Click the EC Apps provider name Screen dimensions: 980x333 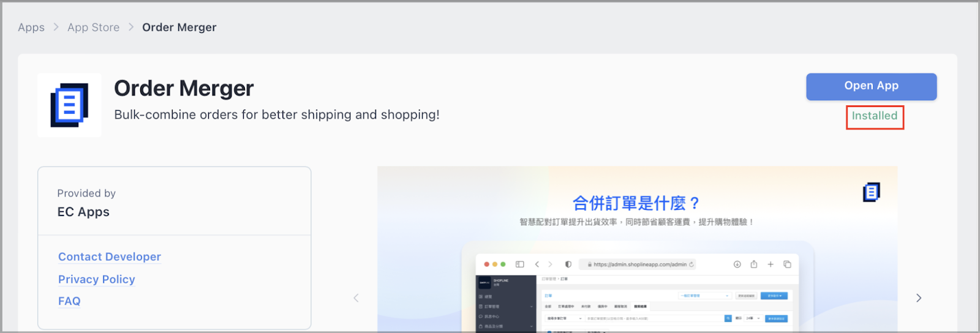pos(83,212)
